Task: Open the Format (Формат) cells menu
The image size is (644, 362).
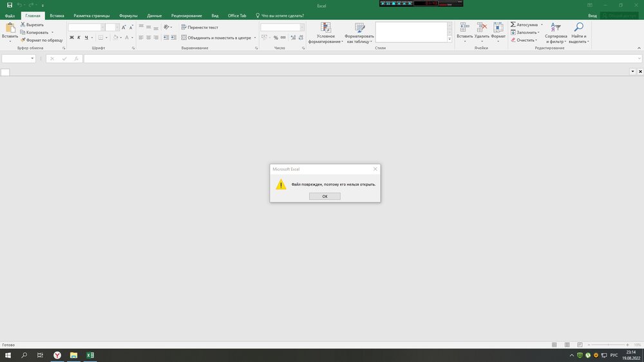Action: (498, 32)
